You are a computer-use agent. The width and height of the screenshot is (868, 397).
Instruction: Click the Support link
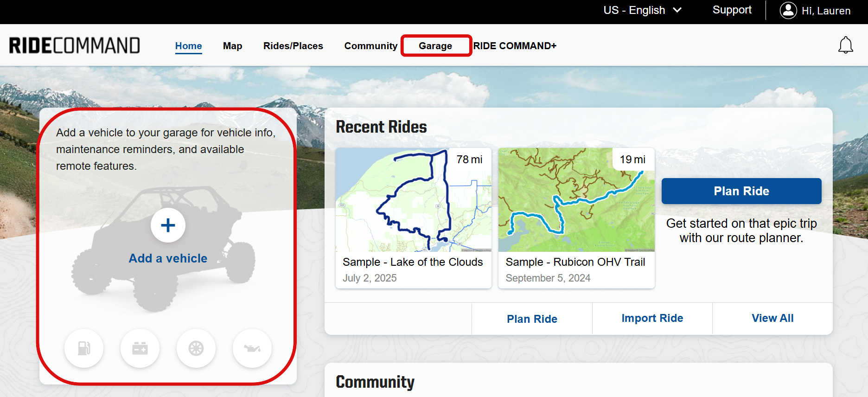[732, 10]
